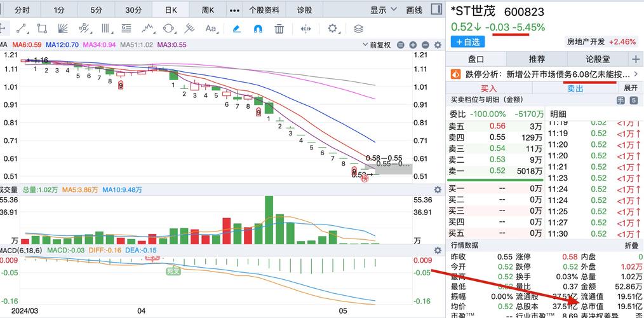644x318 pixels.
Task: Select the ellipse cycle drawing tool
Action: click(x=169, y=29)
